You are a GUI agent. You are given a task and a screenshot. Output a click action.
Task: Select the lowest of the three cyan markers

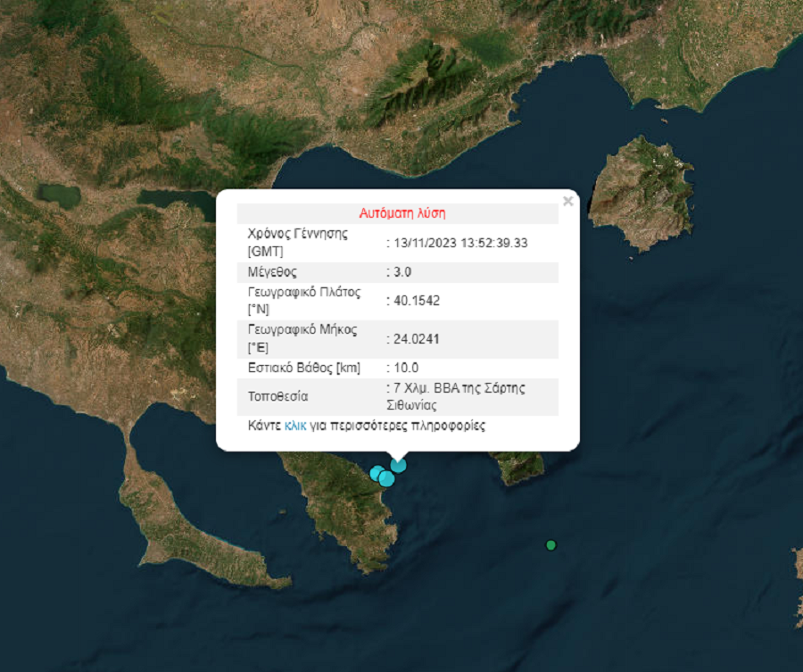tap(386, 479)
